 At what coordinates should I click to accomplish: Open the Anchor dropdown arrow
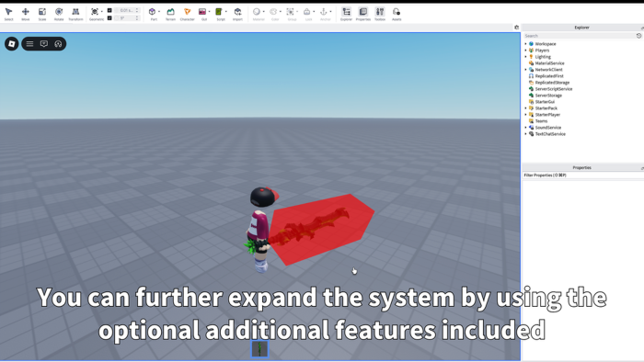(x=331, y=12)
